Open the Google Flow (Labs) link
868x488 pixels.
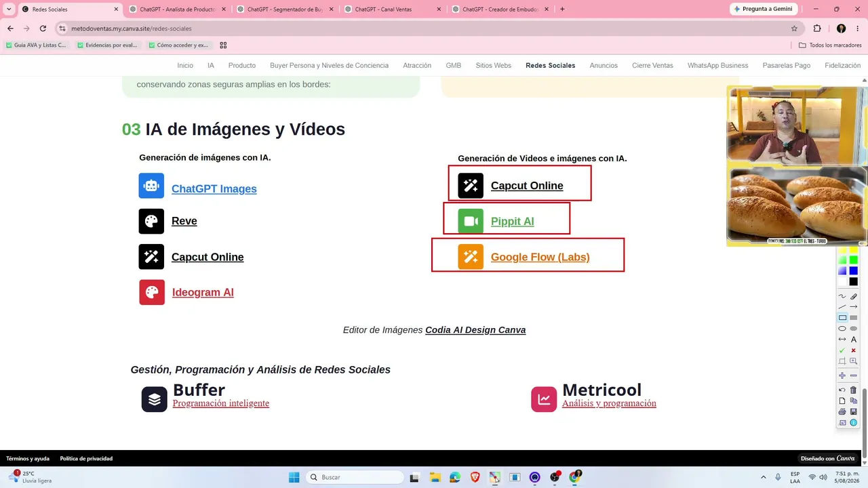(540, 257)
